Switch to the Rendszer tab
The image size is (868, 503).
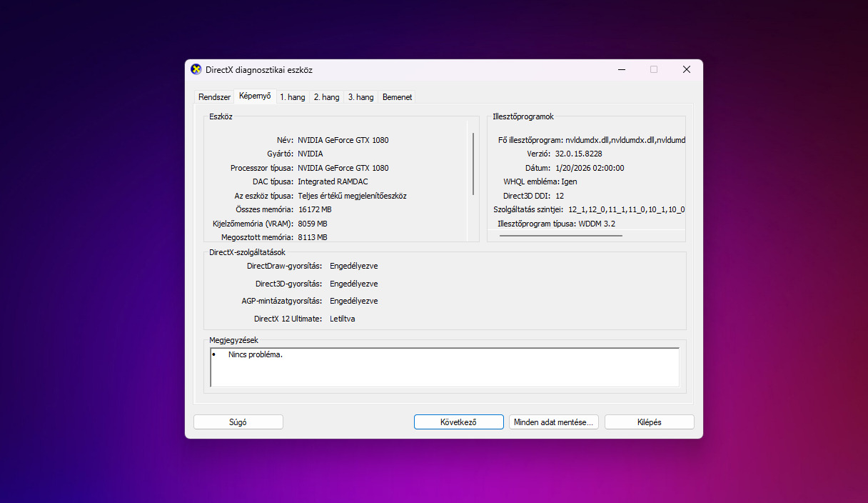[214, 97]
